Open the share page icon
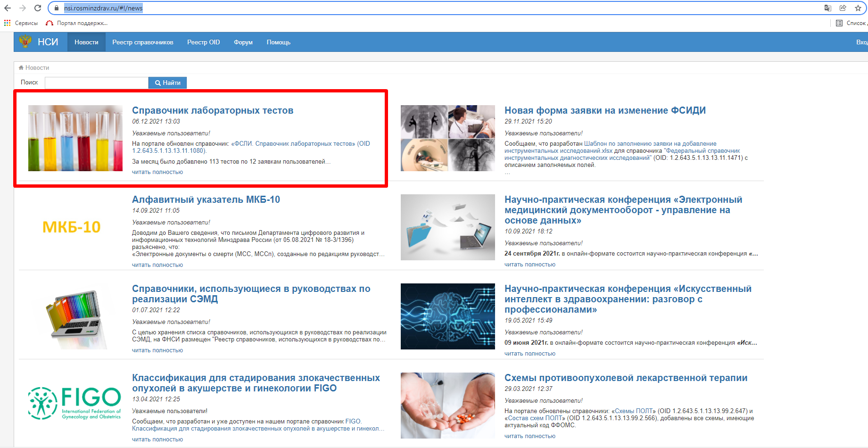Viewport: 868px width, 448px height. 843,8
